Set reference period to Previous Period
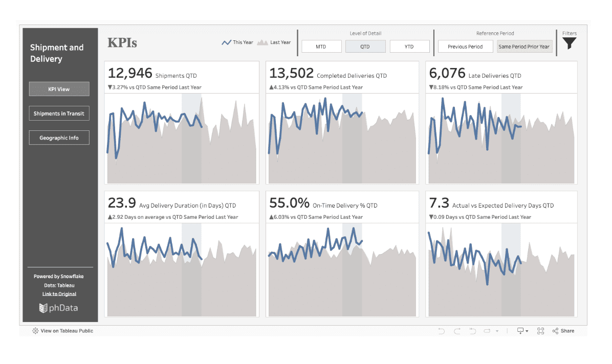The width and height of the screenshot is (612, 364). click(x=465, y=47)
